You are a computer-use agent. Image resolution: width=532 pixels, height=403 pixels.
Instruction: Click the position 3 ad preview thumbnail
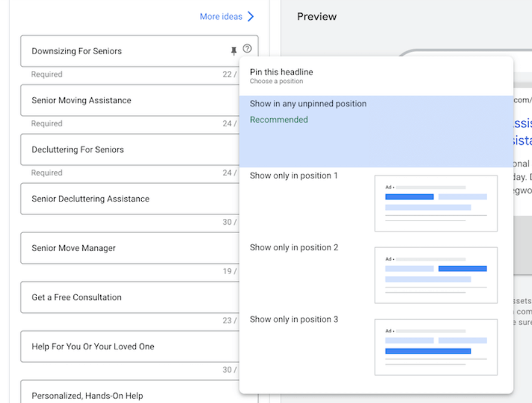pyautogui.click(x=436, y=347)
